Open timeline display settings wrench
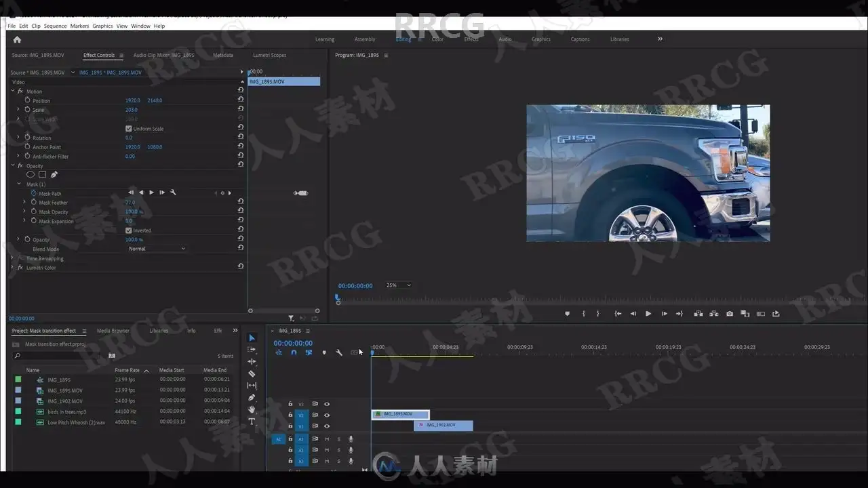 point(339,352)
